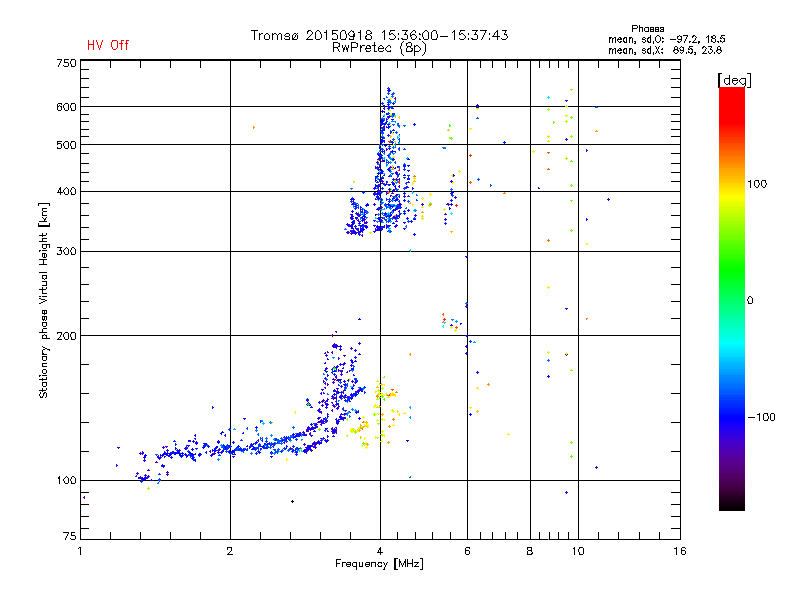The width and height of the screenshot is (800, 600).
Task: Click the '300' height axis label
Action: [66, 252]
